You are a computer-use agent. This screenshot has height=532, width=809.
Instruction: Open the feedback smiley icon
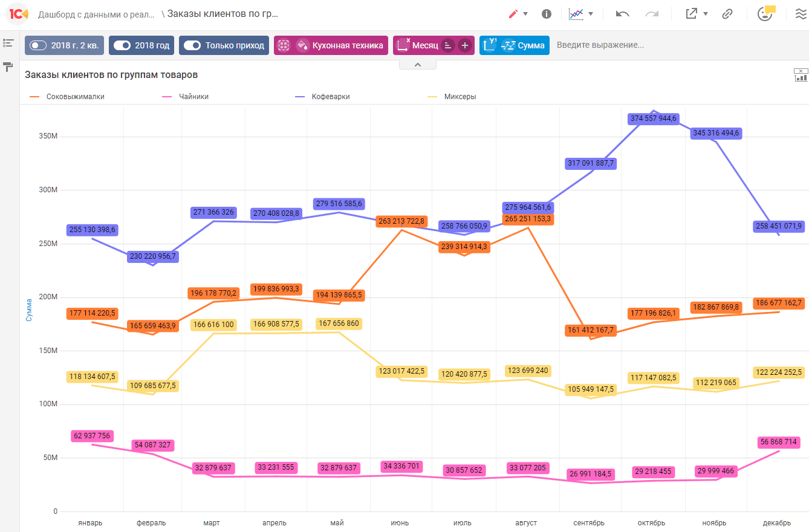click(765, 13)
